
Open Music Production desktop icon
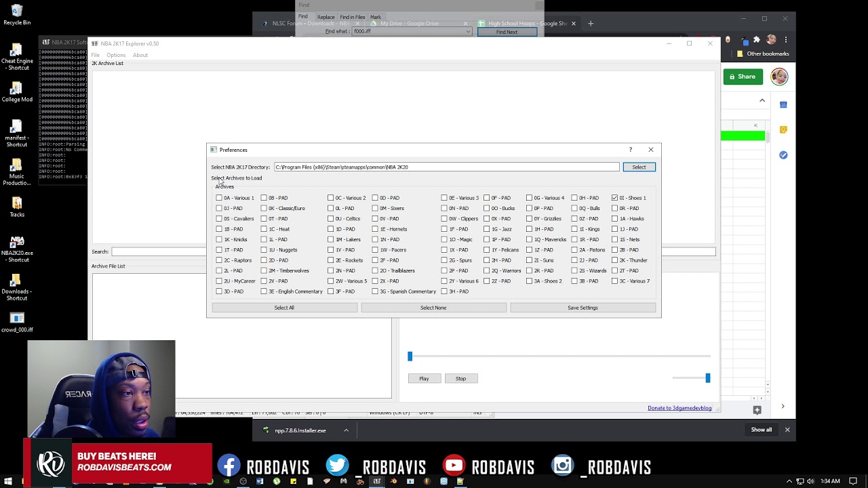(17, 171)
